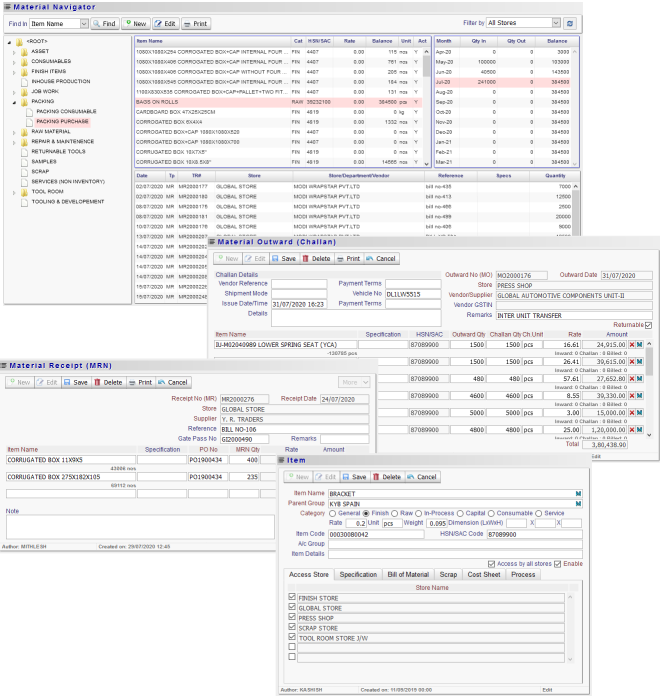Click the Outward Date field
660x698 pixels.
coord(626,276)
